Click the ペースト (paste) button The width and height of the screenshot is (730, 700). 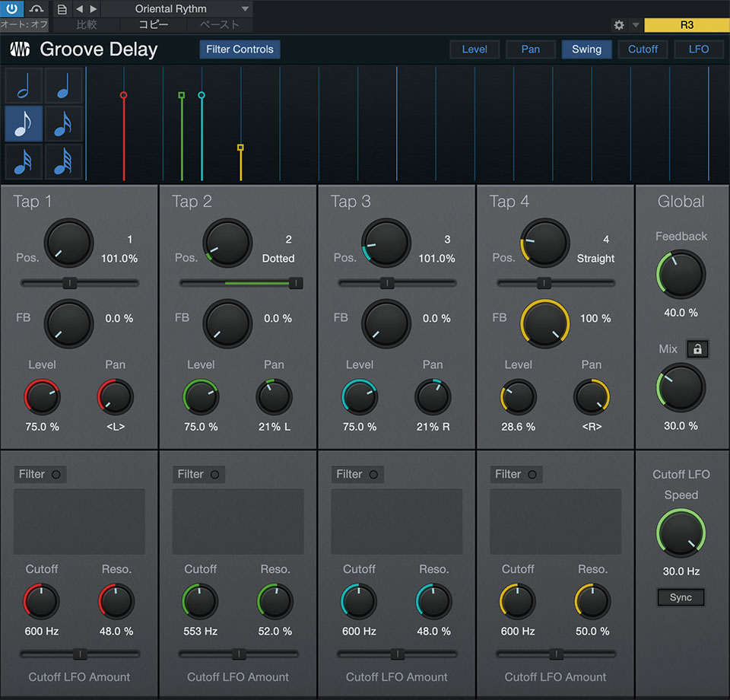point(219,24)
